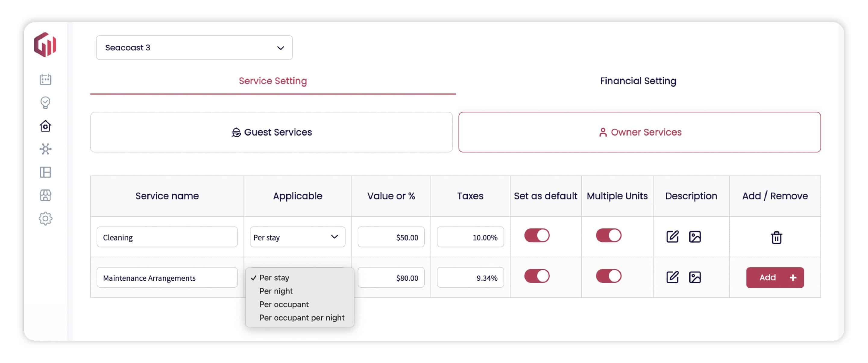This screenshot has height=363, width=868.
Task: Click the Service name column header
Action: (x=167, y=196)
